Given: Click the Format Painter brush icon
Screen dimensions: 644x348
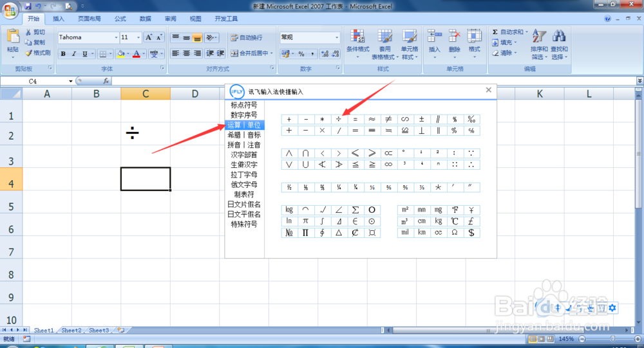Looking at the screenshot, I should coord(28,53).
